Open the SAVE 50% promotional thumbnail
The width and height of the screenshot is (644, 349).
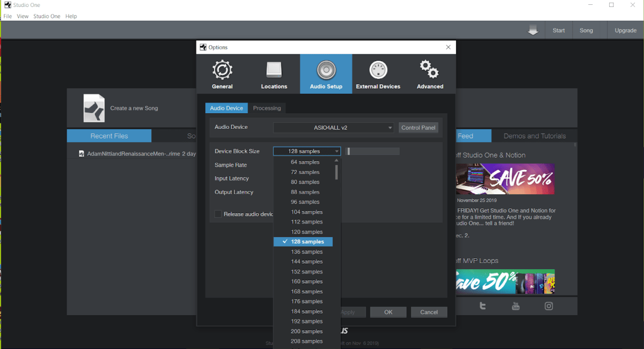(x=505, y=179)
